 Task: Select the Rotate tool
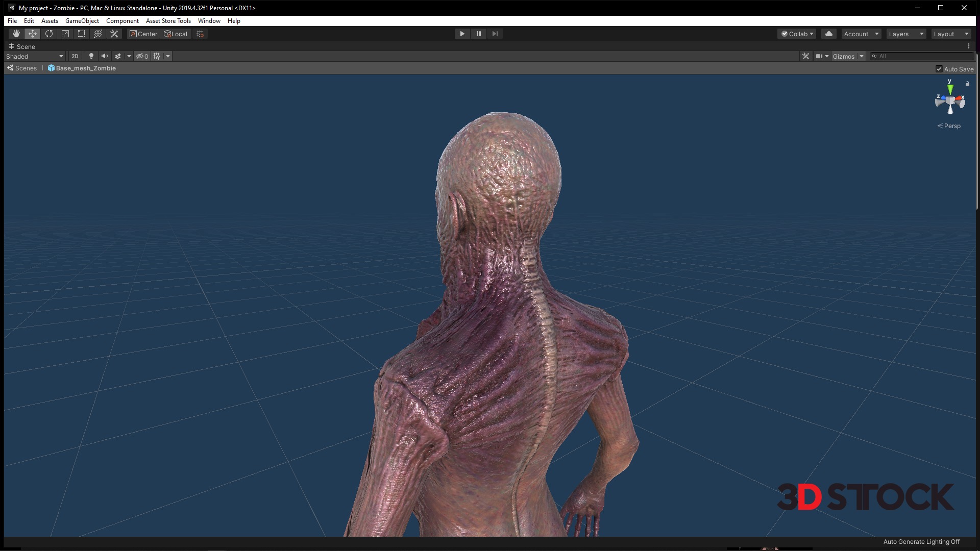(49, 34)
